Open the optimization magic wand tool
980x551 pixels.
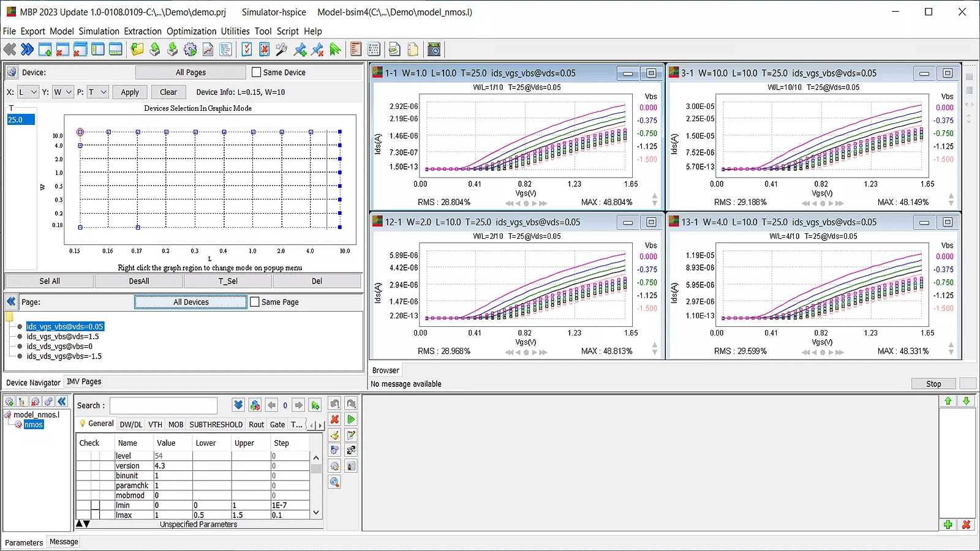tap(282, 49)
